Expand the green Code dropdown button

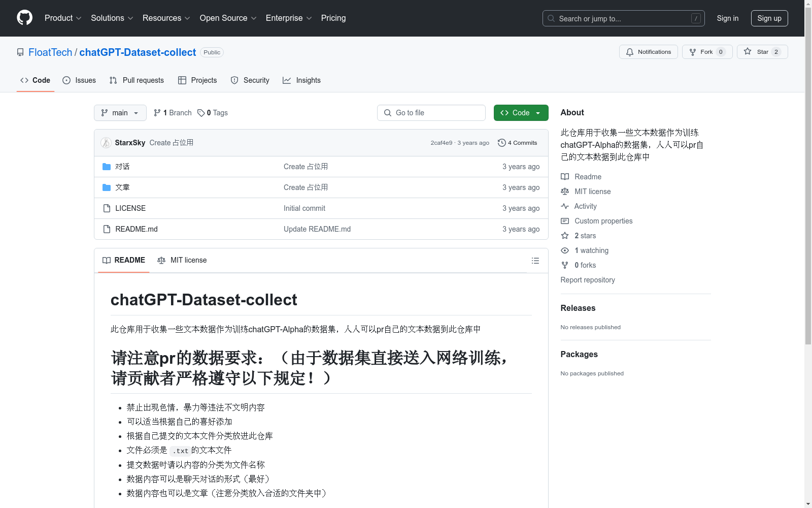pos(521,113)
